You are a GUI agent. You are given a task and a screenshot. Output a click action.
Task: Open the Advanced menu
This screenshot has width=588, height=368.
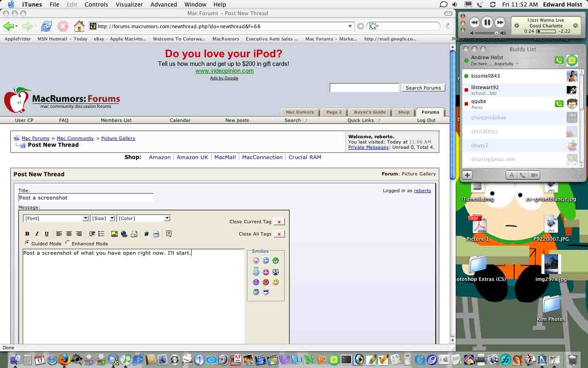click(x=163, y=4)
